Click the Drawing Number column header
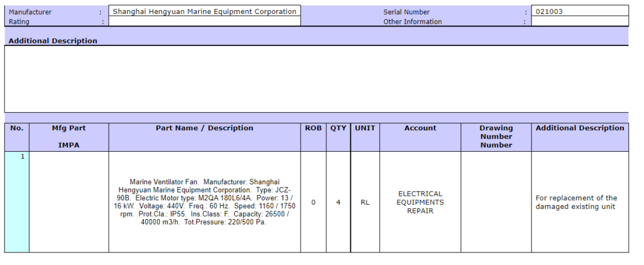 tap(496, 137)
